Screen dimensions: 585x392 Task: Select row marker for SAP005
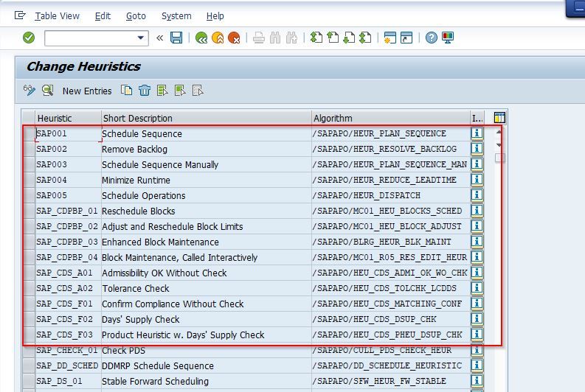[x=29, y=195]
